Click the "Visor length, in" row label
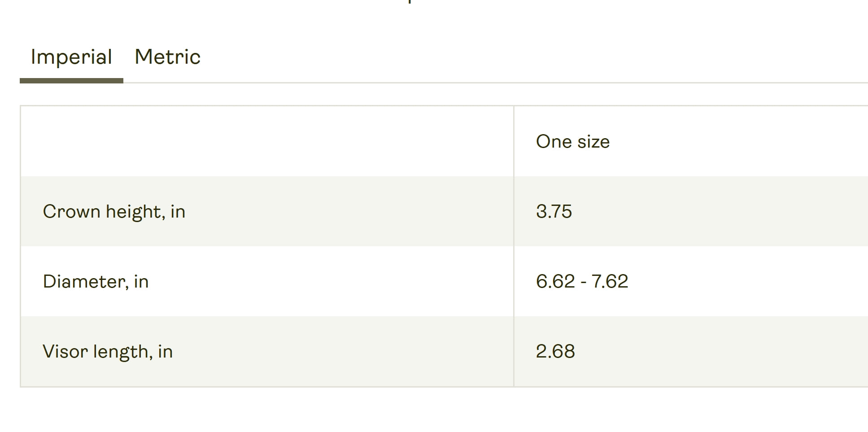Screen dimensions: 868x432 (108, 352)
